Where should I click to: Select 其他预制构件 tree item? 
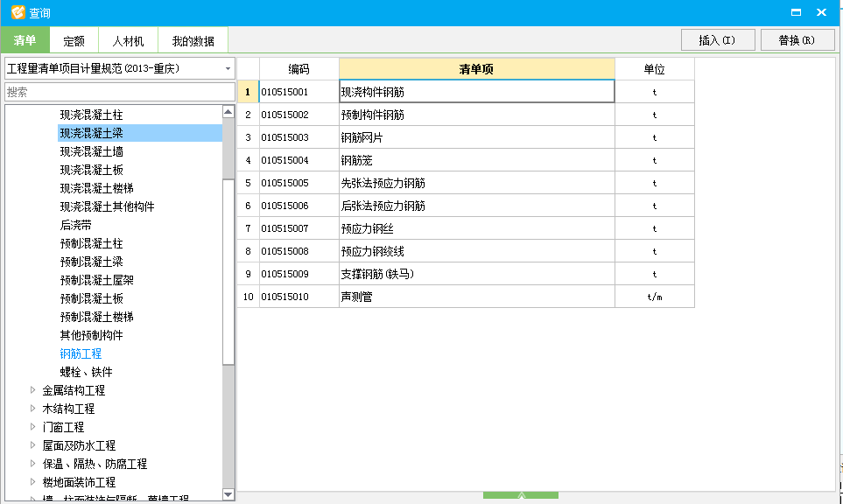[91, 335]
